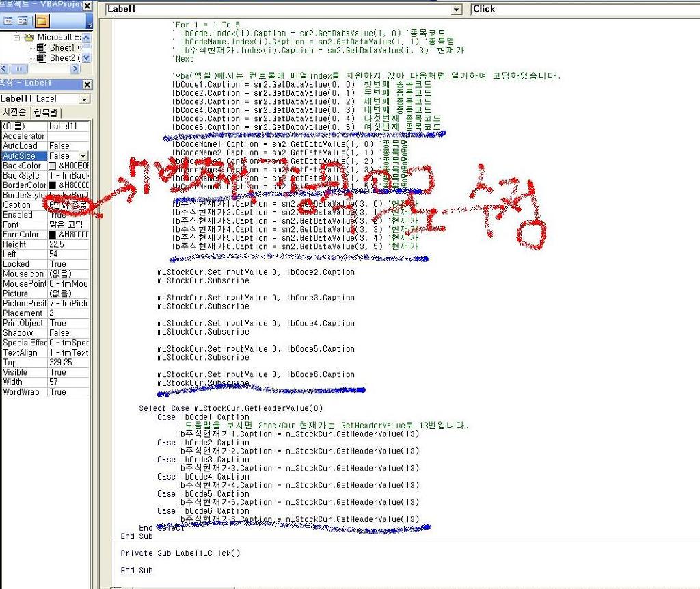Click the View Code icon in Project toolbar
Screen dimensions: 700x589
(9, 21)
